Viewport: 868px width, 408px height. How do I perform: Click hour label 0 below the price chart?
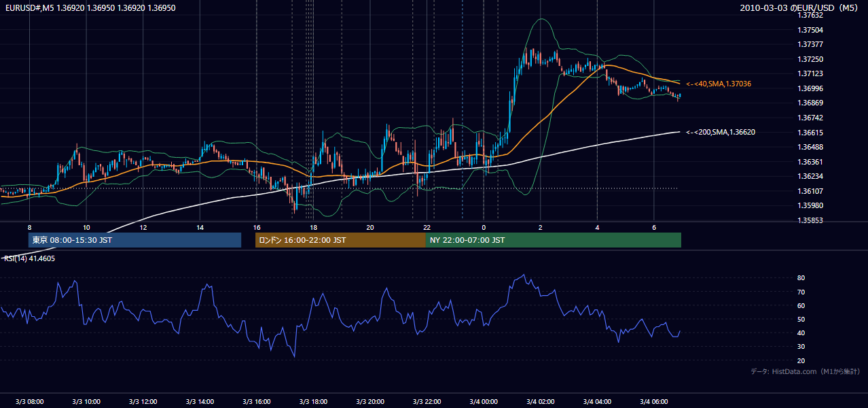483,227
